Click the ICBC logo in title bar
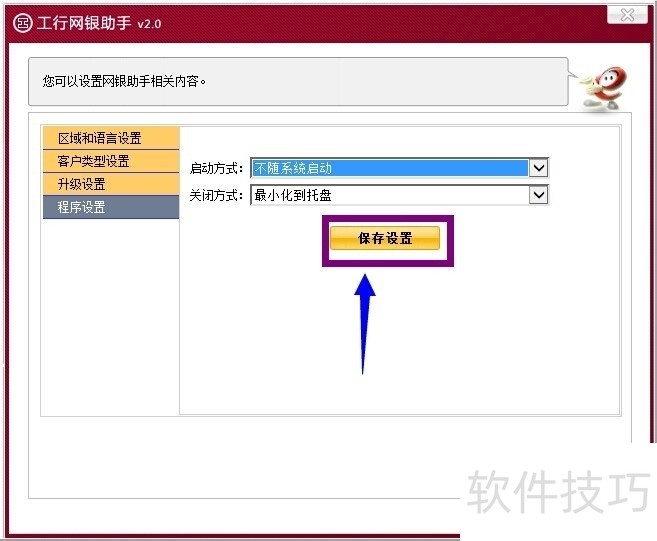This screenshot has width=657, height=541. (21, 23)
